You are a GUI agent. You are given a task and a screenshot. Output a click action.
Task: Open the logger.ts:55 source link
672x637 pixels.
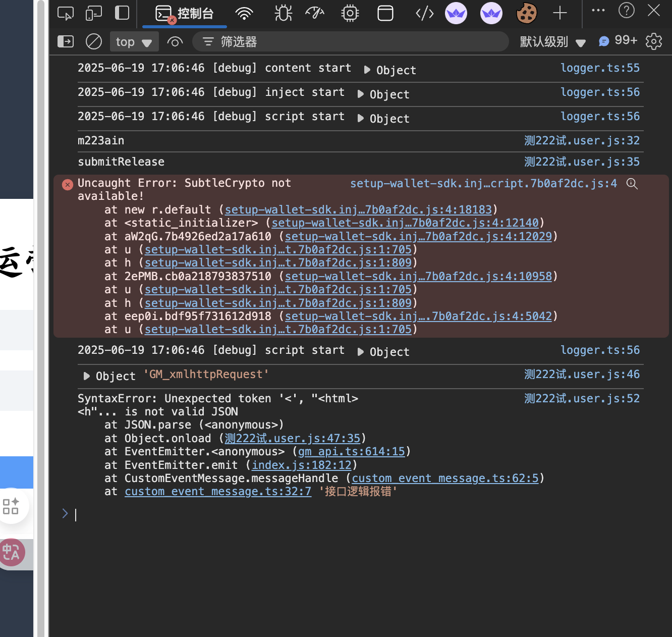(600, 68)
